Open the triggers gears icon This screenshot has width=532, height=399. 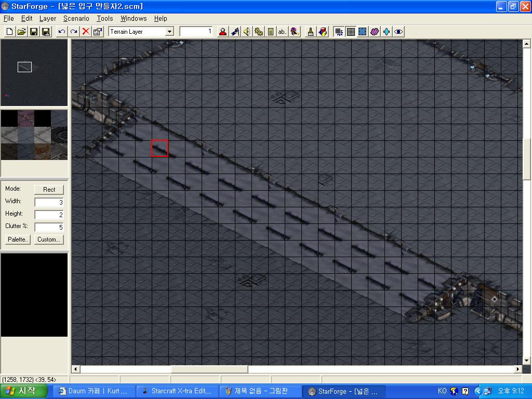click(x=259, y=32)
